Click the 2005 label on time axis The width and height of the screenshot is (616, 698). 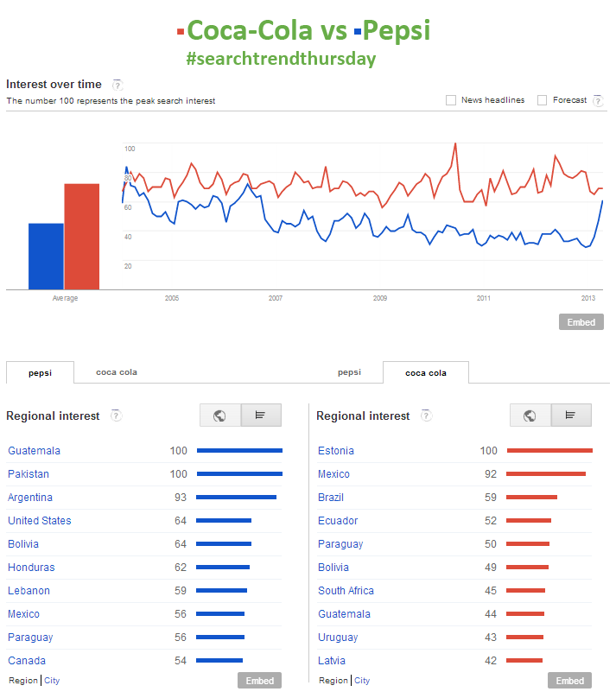pos(172,298)
